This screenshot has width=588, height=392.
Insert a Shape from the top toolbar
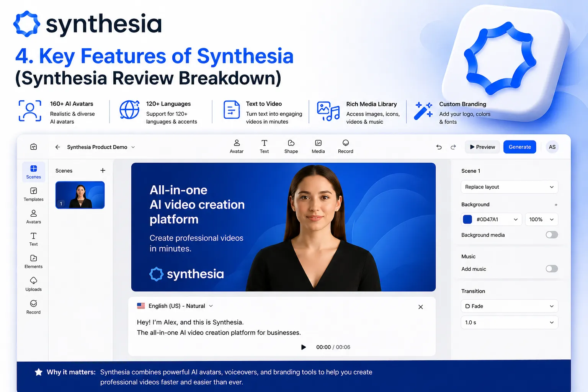[x=291, y=147]
